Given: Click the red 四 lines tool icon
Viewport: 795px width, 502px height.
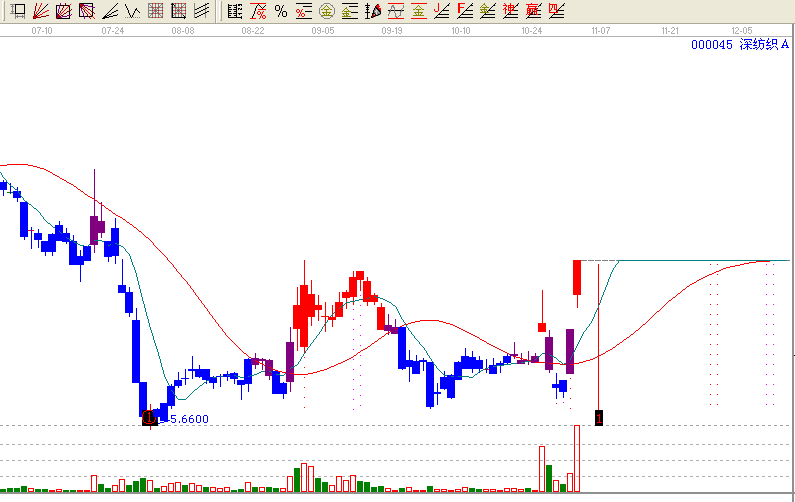Looking at the screenshot, I should [x=556, y=11].
